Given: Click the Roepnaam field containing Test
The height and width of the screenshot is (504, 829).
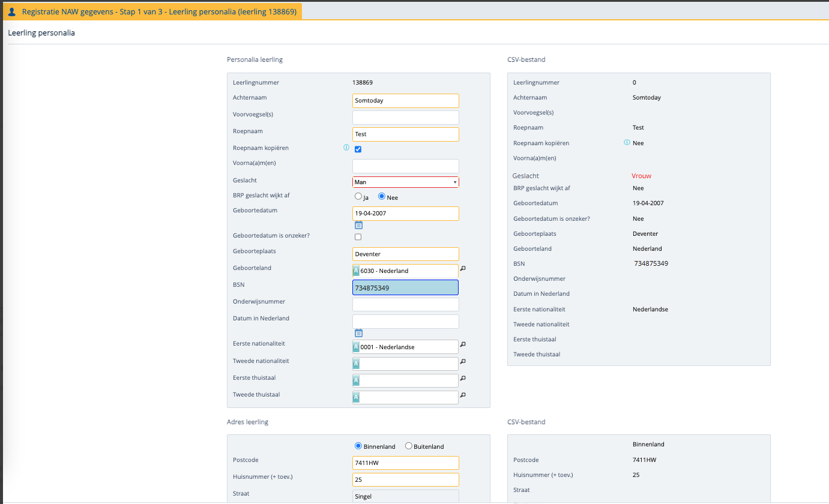Looking at the screenshot, I should pos(406,134).
